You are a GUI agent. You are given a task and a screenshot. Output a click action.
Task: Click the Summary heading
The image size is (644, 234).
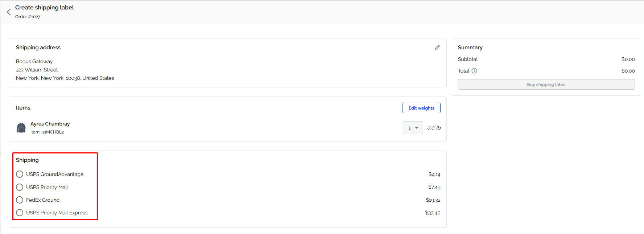pos(470,48)
